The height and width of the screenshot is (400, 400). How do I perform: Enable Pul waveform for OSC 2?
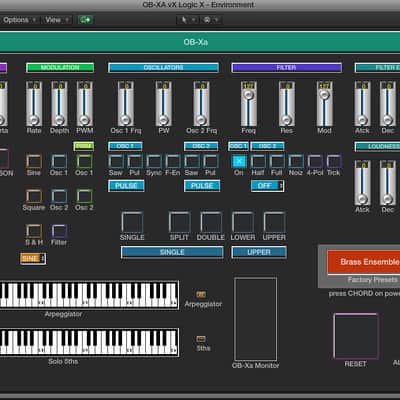point(211,161)
